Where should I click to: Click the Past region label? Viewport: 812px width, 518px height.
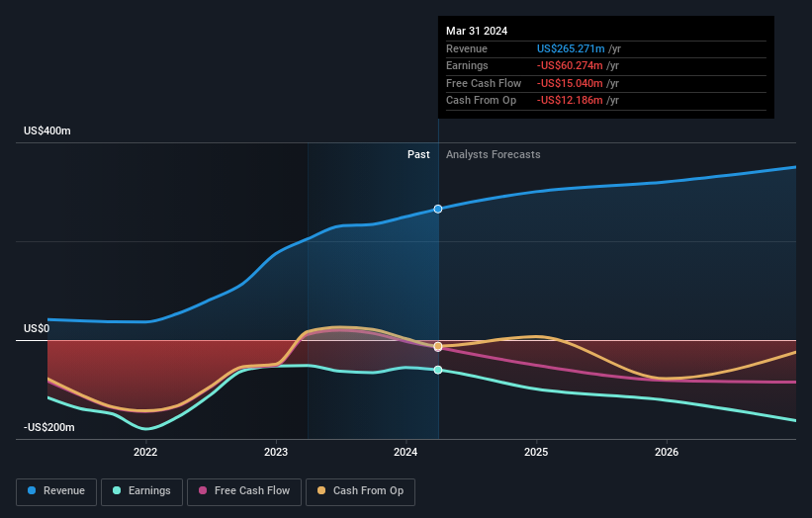(x=418, y=155)
